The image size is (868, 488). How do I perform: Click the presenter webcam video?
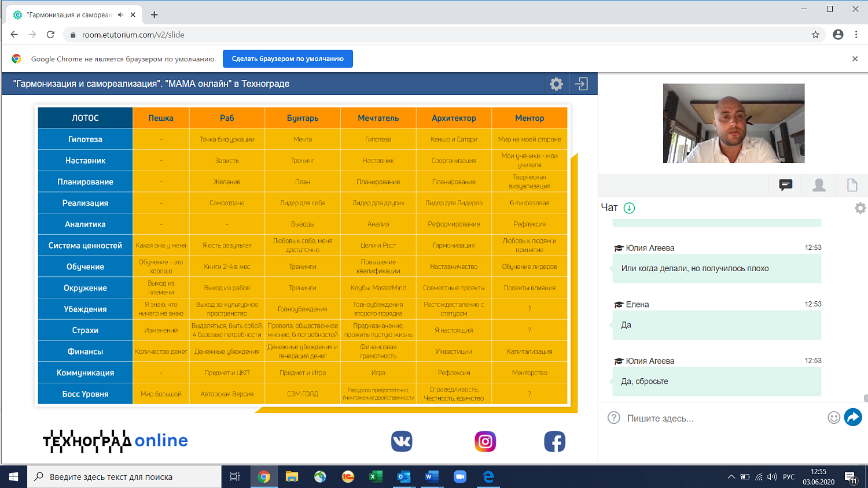734,123
